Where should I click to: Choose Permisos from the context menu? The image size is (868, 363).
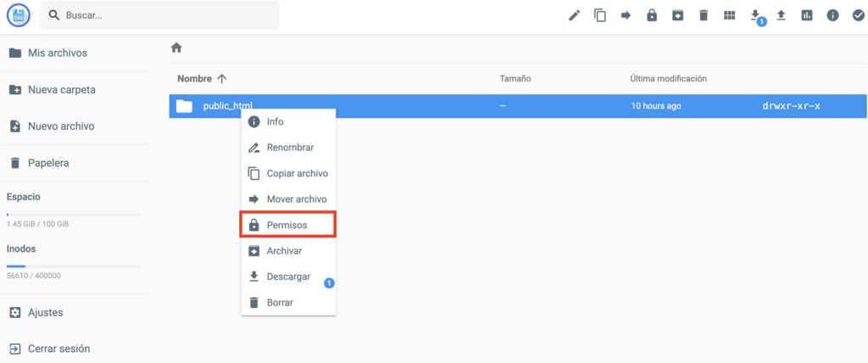coord(288,225)
